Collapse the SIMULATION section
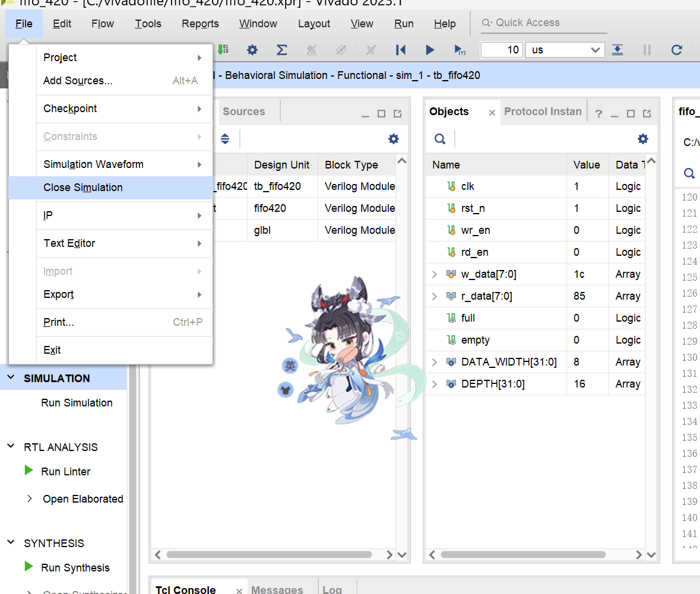Image resolution: width=700 pixels, height=594 pixels. (x=11, y=377)
